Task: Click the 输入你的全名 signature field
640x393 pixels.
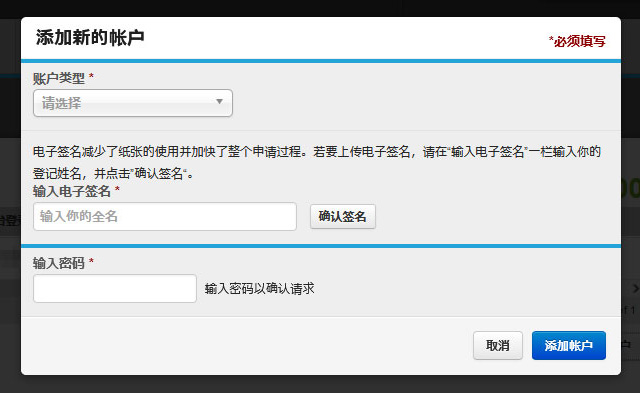Action: click(x=165, y=216)
